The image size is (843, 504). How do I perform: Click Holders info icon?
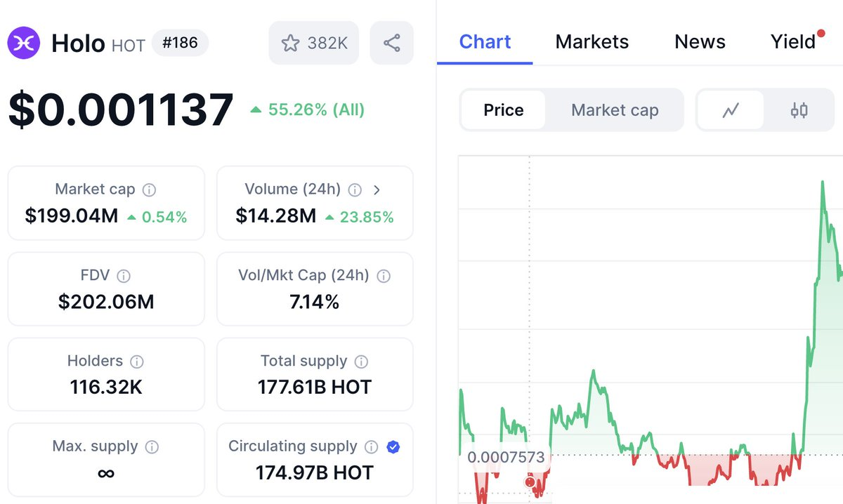(137, 362)
